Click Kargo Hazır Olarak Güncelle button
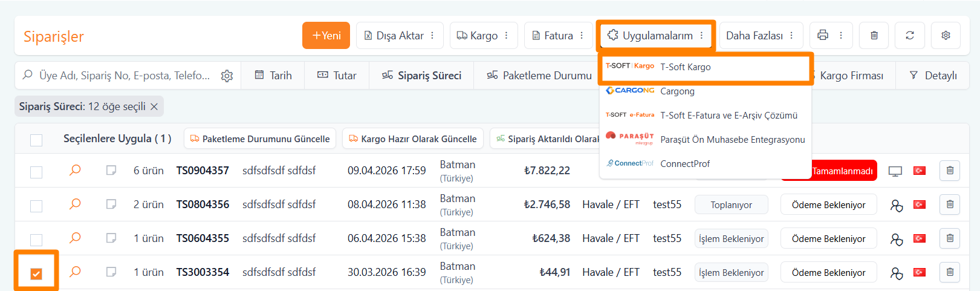The image size is (980, 291). pos(413,139)
